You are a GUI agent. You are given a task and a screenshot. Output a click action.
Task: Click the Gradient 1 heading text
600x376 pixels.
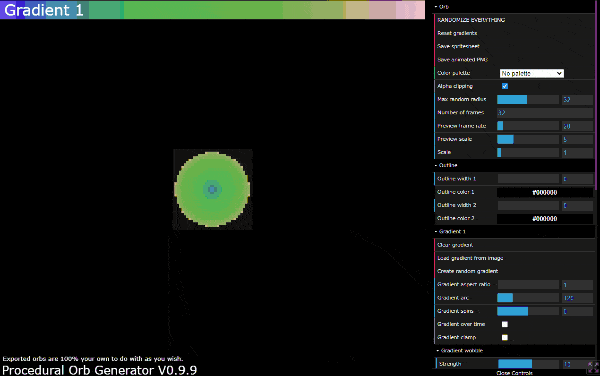(44, 10)
